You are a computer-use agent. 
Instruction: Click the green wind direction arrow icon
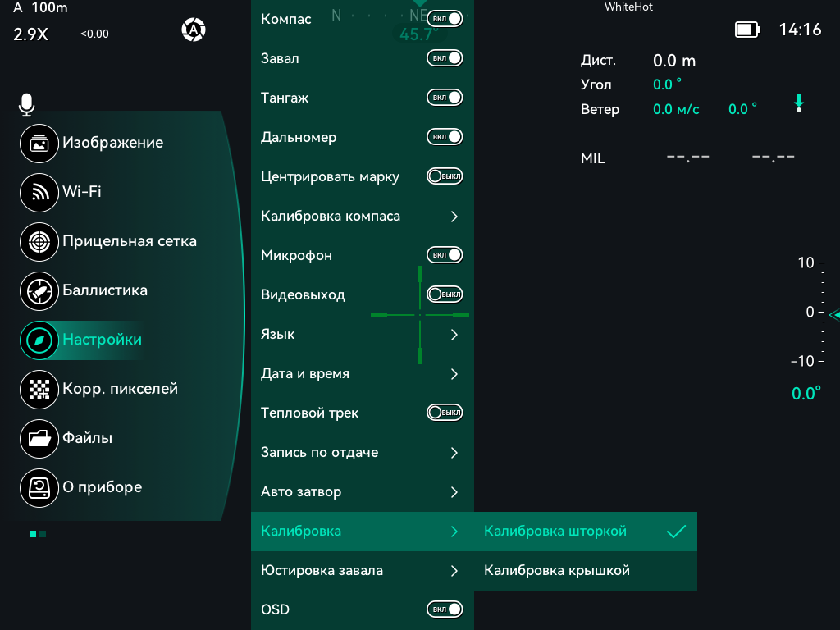point(799,103)
